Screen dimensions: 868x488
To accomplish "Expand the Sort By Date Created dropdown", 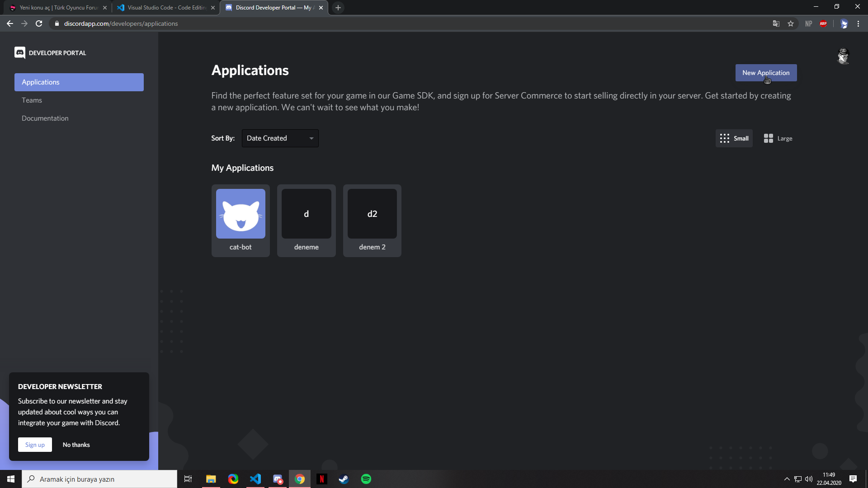I will 280,138.
